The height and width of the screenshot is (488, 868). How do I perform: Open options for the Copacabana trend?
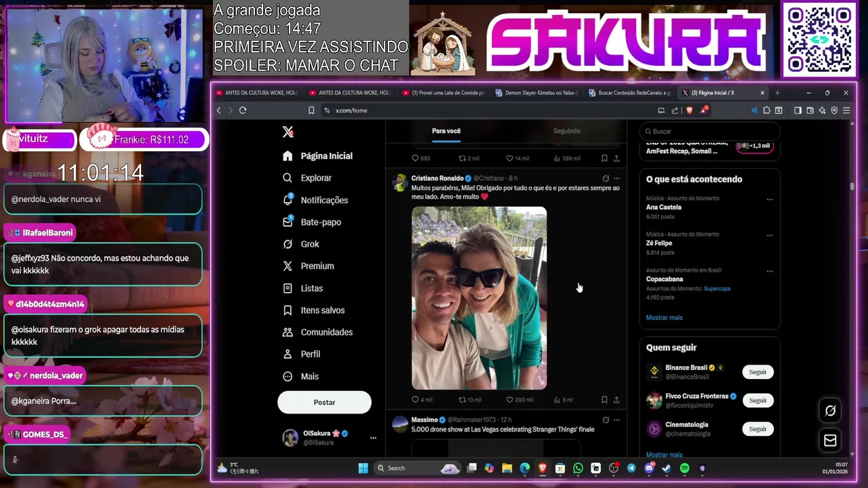point(770,271)
